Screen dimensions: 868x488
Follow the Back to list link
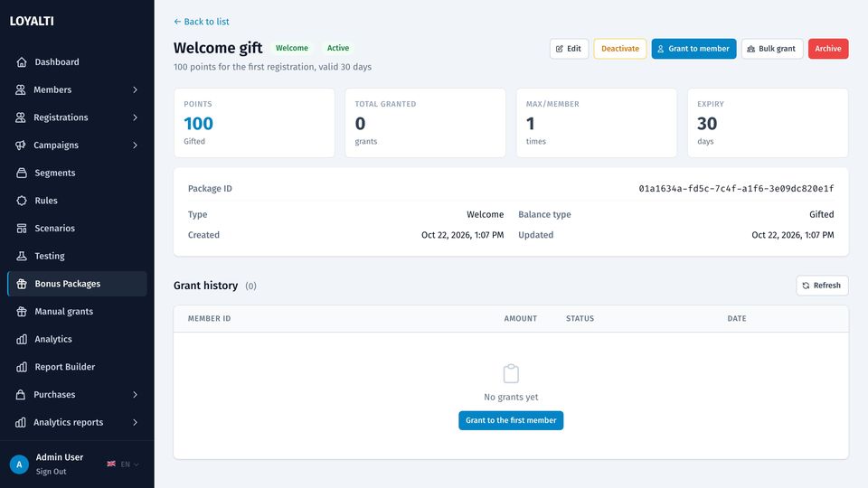point(202,22)
